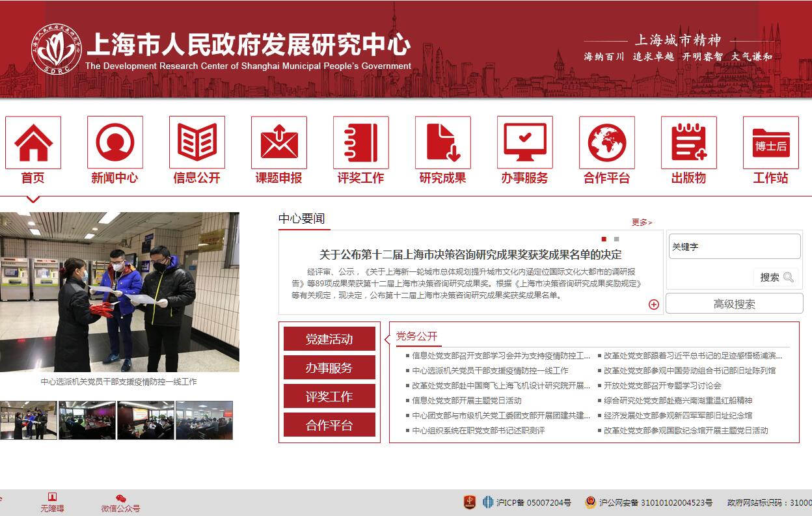Screen dimensions: 812x516
Task: Open the 博士后 workstation folder icon
Action: (x=771, y=143)
